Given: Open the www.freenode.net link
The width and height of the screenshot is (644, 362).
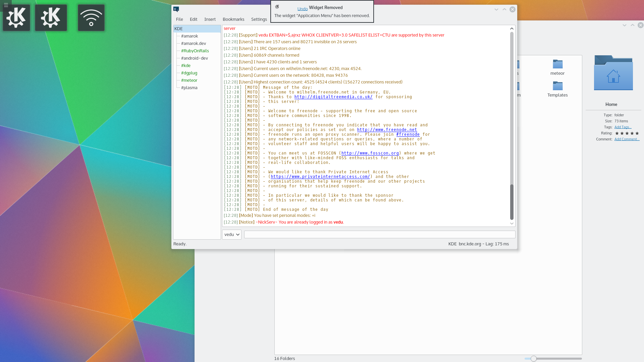Looking at the screenshot, I should (x=387, y=130).
